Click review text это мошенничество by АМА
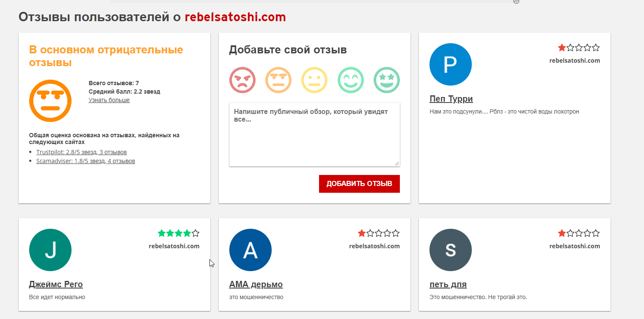 click(x=256, y=297)
